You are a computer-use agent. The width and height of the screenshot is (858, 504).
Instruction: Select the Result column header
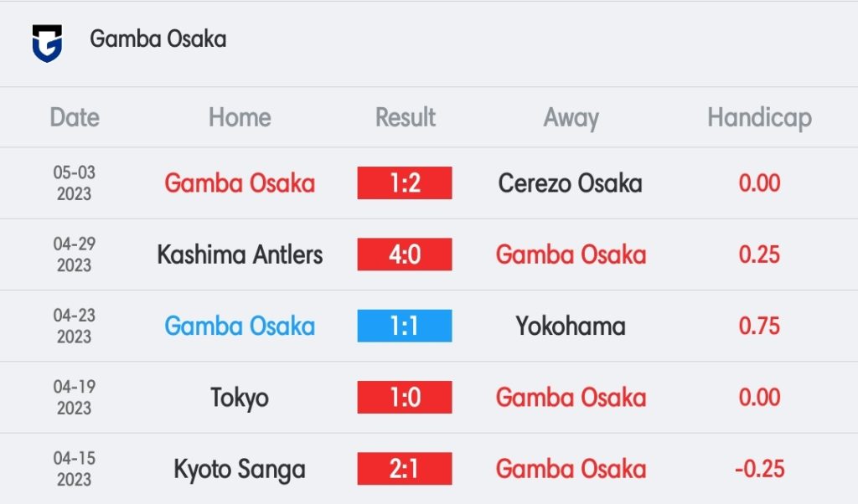pos(406,117)
